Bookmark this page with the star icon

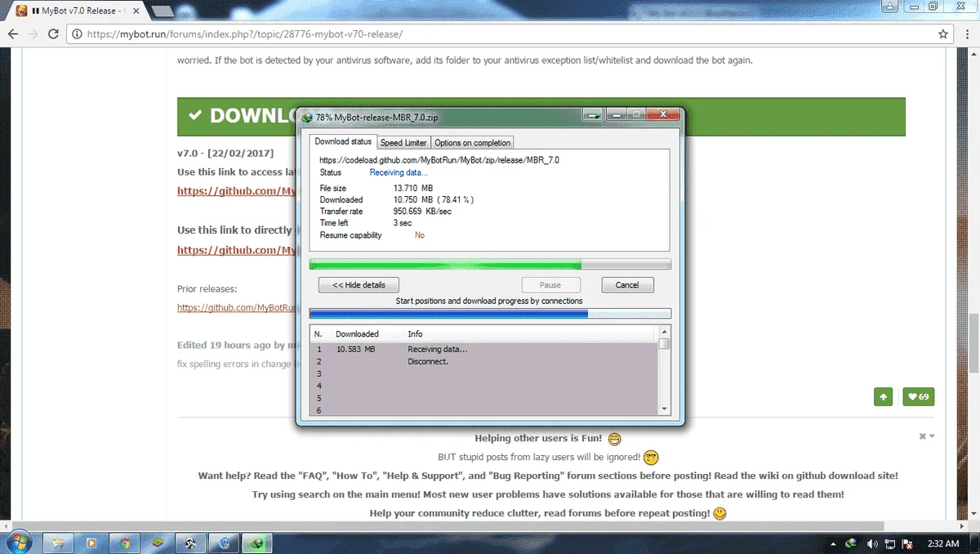click(x=943, y=34)
